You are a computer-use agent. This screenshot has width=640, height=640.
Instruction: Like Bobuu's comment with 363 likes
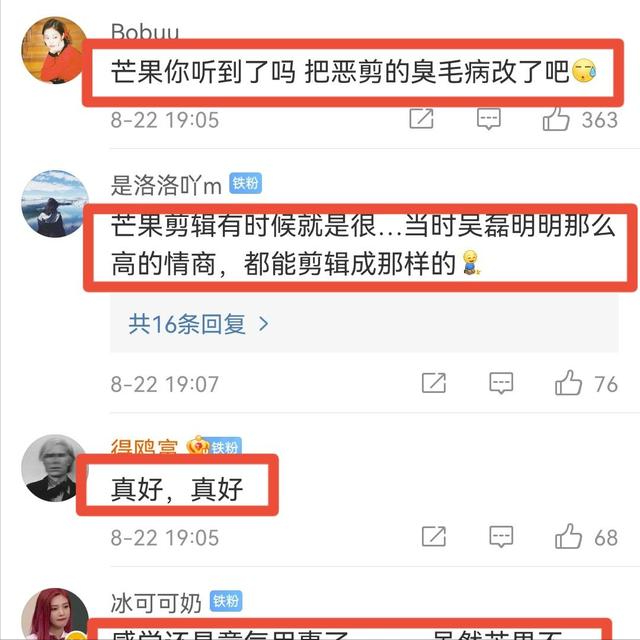556,119
